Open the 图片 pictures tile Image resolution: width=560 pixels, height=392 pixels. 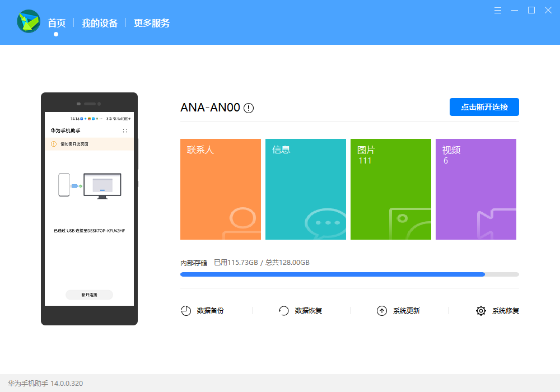pos(391,189)
